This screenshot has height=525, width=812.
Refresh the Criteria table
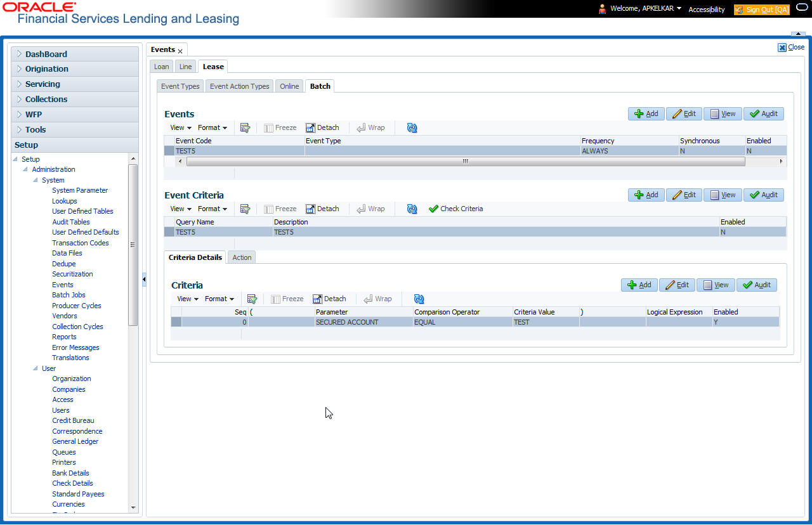click(x=419, y=299)
